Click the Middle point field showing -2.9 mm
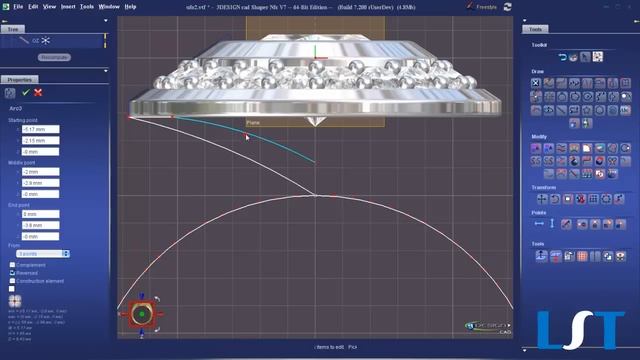 pyautogui.click(x=40, y=183)
